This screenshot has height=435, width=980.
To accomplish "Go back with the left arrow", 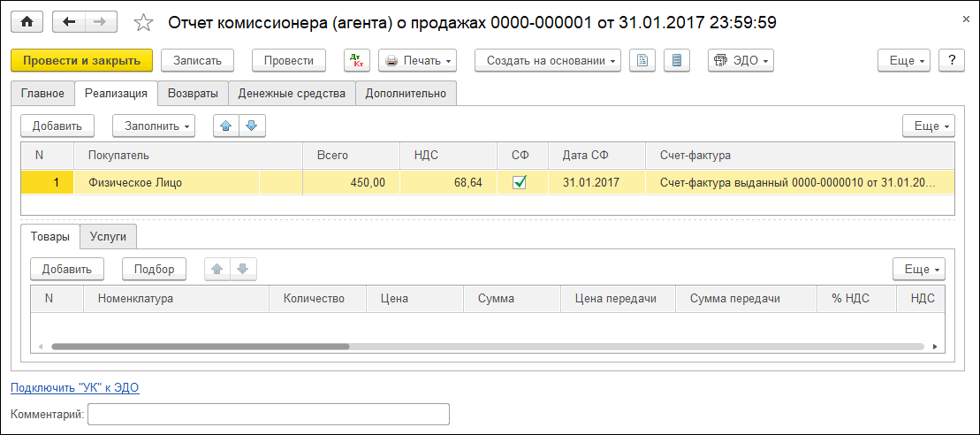I will (70, 22).
